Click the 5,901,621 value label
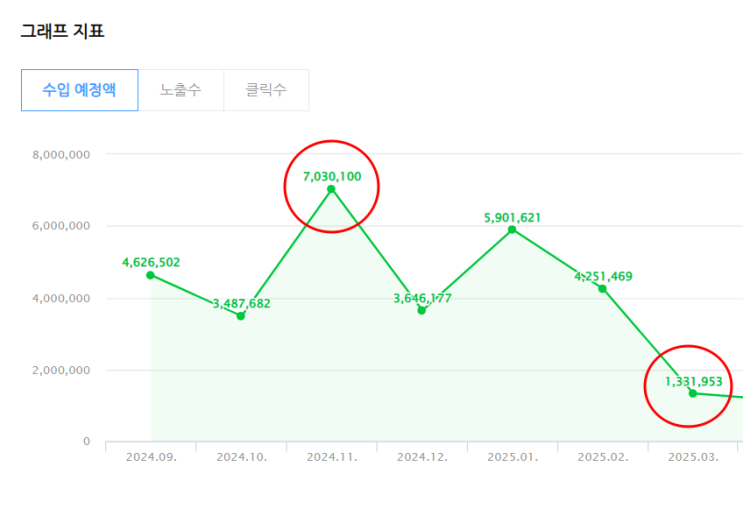743x509 pixels. [512, 216]
